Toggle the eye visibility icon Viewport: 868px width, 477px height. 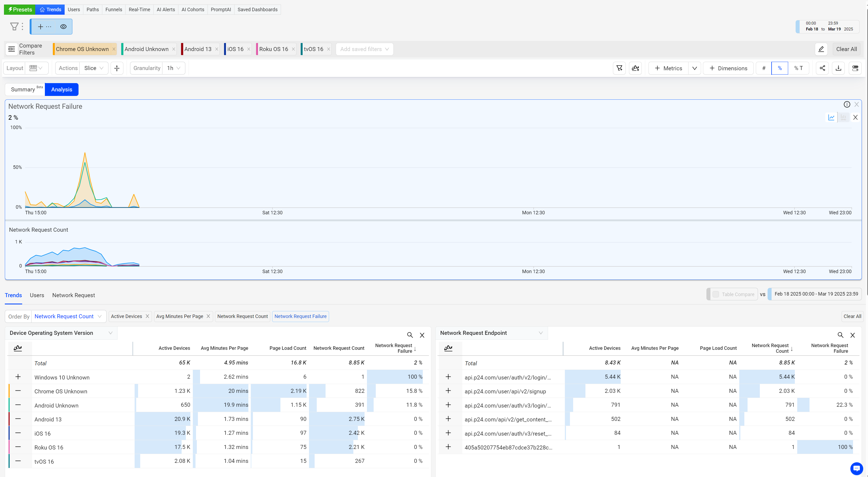pyautogui.click(x=63, y=27)
